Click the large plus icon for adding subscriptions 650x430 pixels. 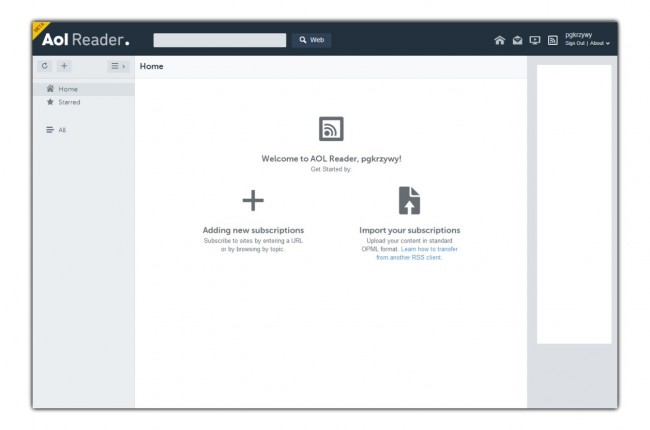tap(253, 201)
